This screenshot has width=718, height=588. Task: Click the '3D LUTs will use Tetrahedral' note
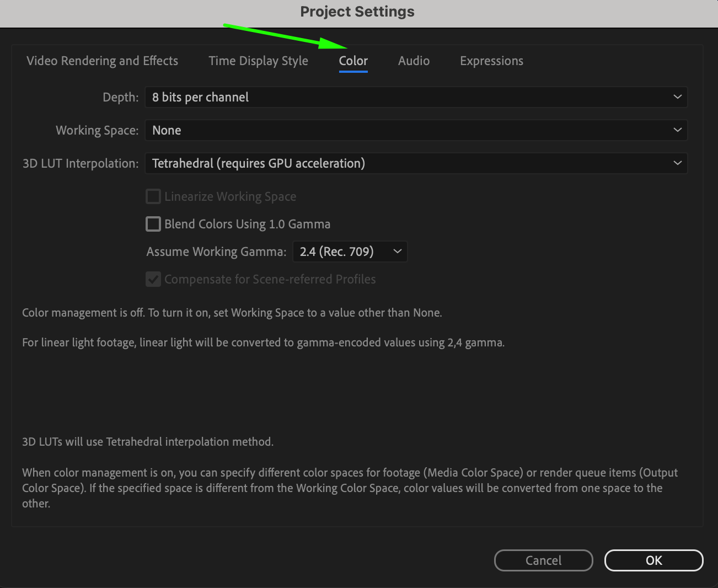point(148,442)
